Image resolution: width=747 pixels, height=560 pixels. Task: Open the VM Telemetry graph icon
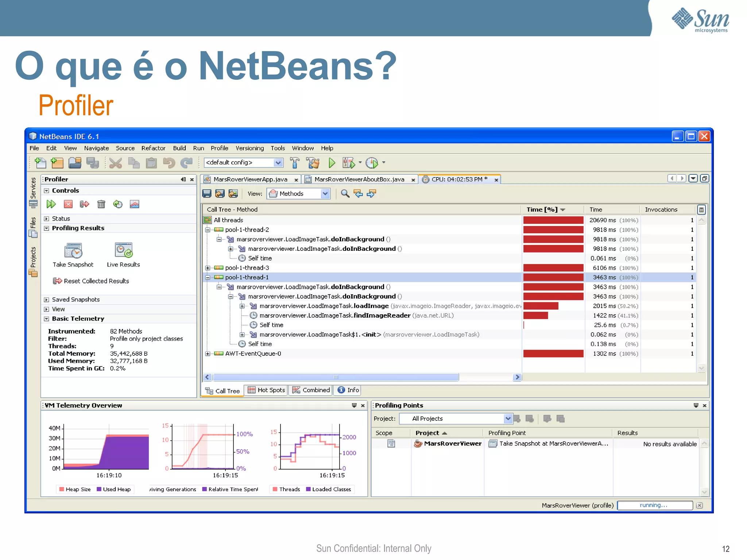[x=135, y=204]
